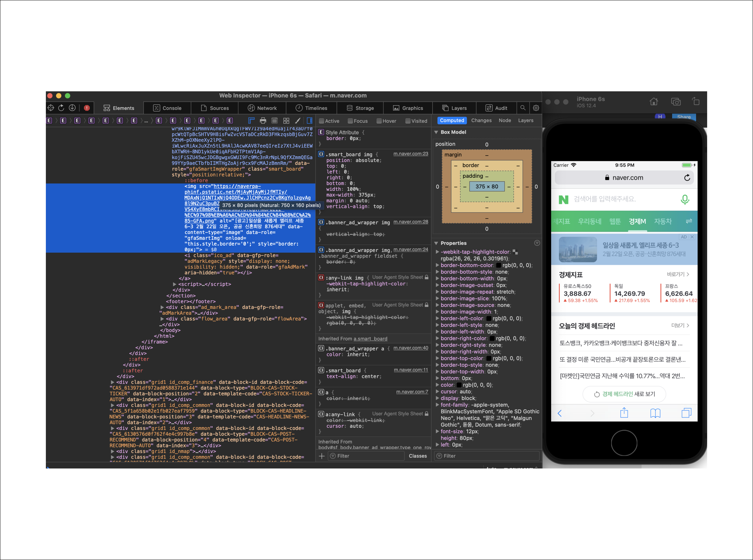This screenshot has width=753, height=560.
Task: Toggle the rulers icon in DOM toolbar
Action: 251,121
